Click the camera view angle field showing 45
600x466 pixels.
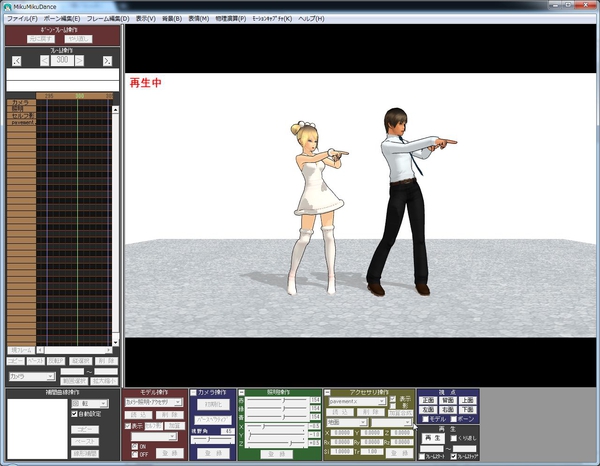click(228, 431)
